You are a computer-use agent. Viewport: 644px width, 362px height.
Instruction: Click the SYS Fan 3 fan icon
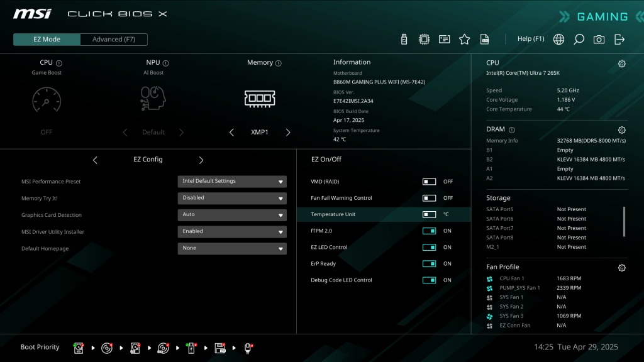click(x=489, y=317)
